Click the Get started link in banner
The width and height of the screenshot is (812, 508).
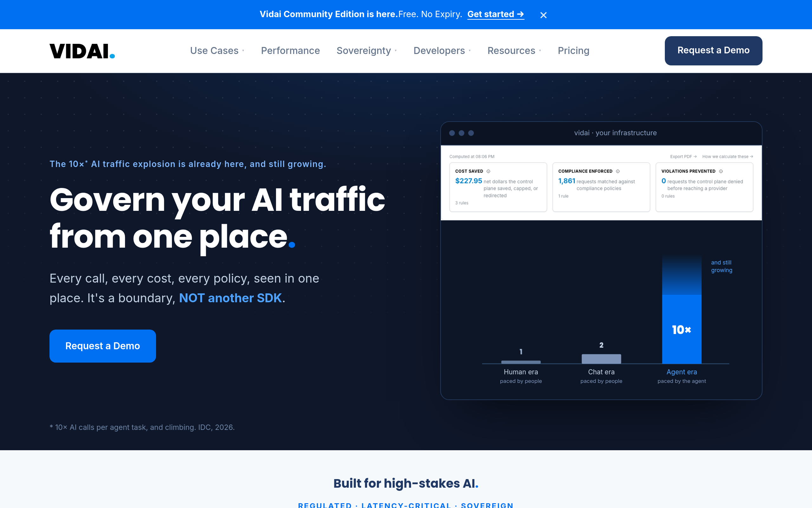[x=495, y=14]
